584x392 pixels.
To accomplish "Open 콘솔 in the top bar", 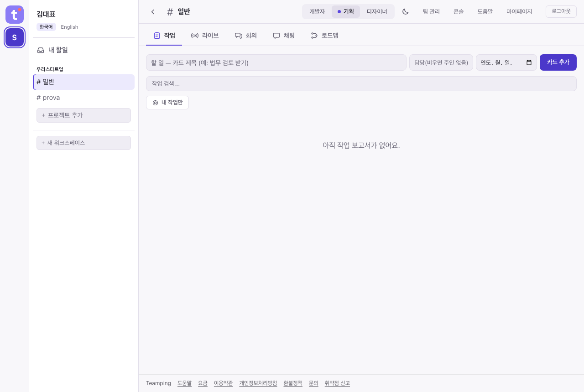I will (459, 12).
